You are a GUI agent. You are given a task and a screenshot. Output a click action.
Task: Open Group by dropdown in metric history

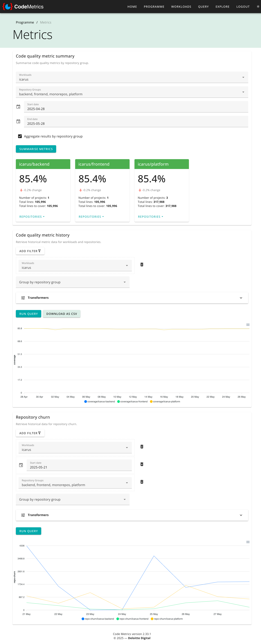[x=73, y=282]
